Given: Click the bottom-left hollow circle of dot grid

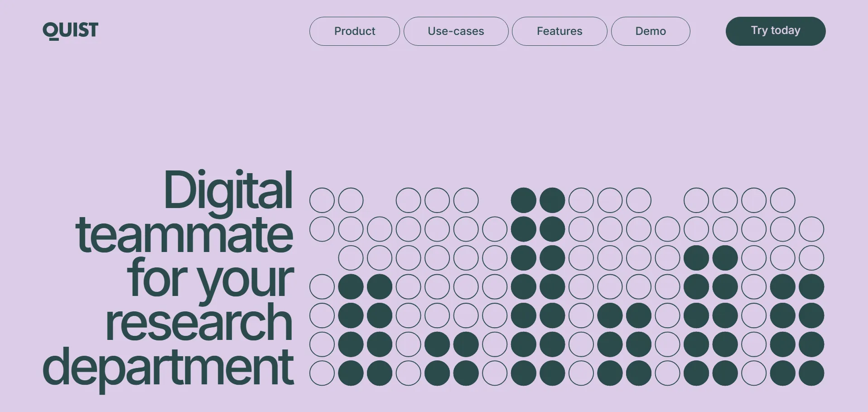Looking at the screenshot, I should (x=322, y=373).
